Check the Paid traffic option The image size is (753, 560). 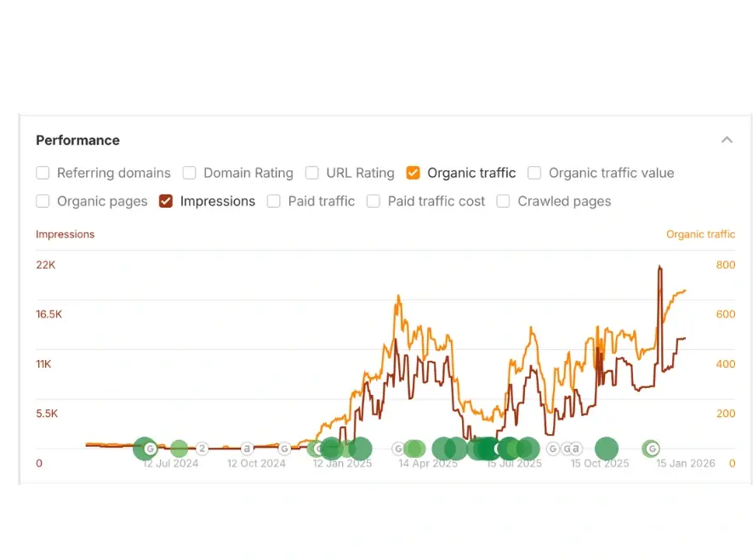273,201
